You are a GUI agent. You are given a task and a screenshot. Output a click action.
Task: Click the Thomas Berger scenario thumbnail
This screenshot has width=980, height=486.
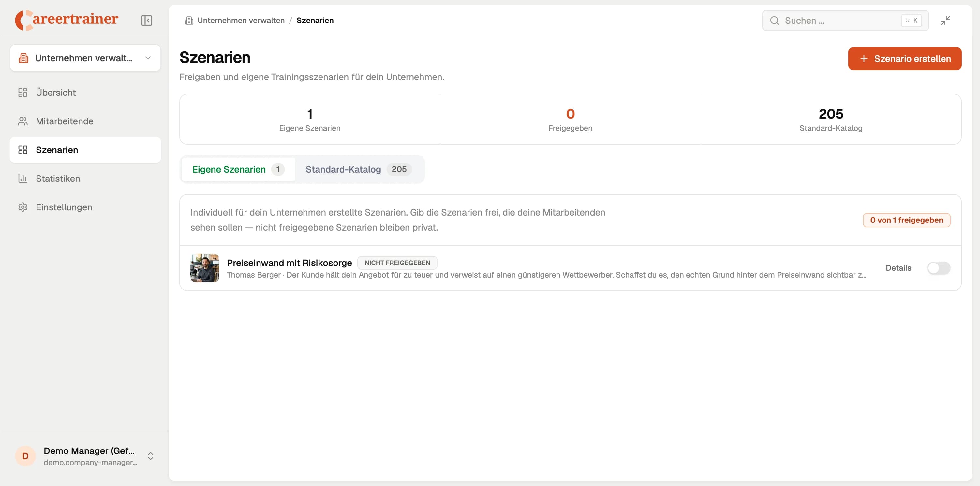click(205, 268)
